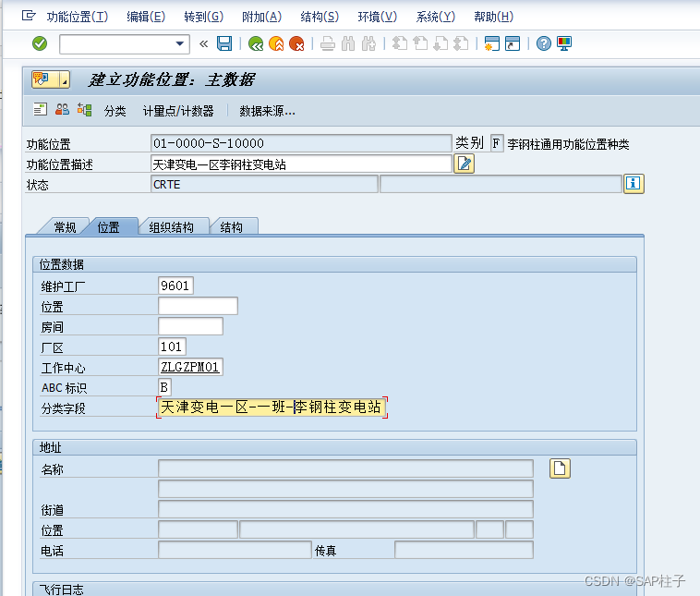The image size is (700, 596).
Task: Click the 功能位置描述 text field
Action: (301, 164)
